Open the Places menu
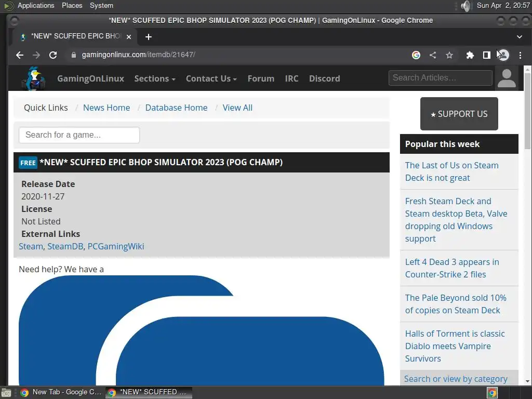 click(x=72, y=5)
